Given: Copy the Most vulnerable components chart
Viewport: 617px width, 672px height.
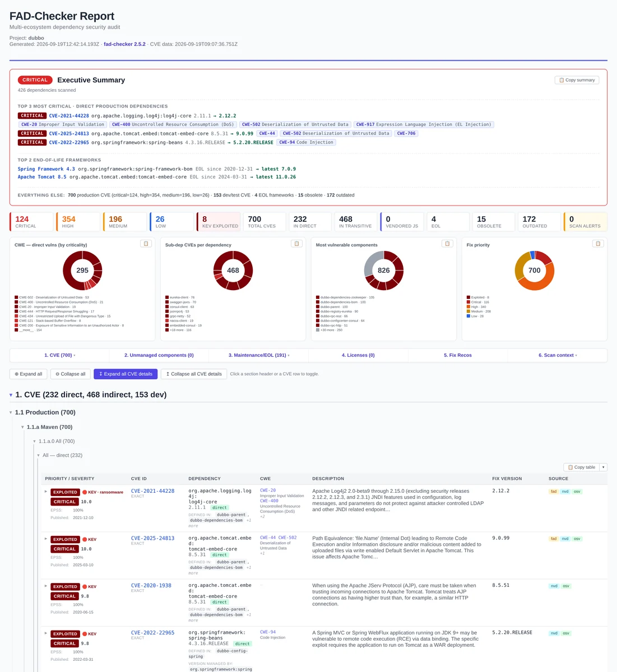Looking at the screenshot, I should tap(447, 244).
